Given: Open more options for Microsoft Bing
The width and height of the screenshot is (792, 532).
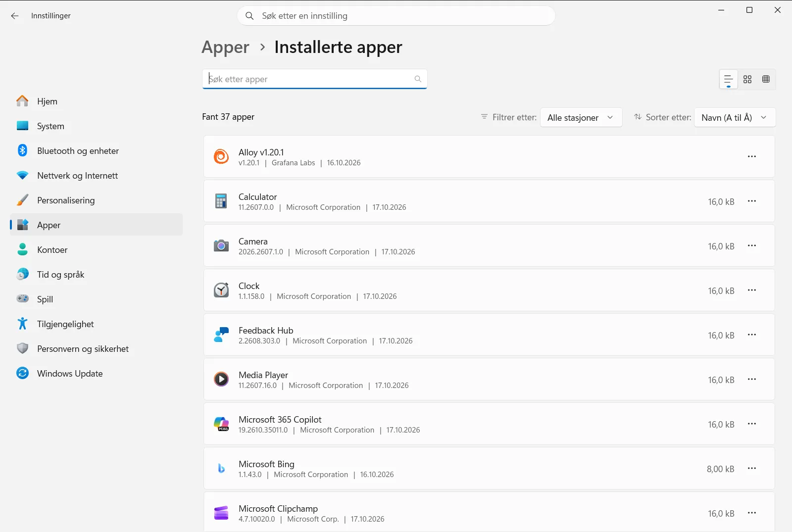Looking at the screenshot, I should pyautogui.click(x=752, y=468).
